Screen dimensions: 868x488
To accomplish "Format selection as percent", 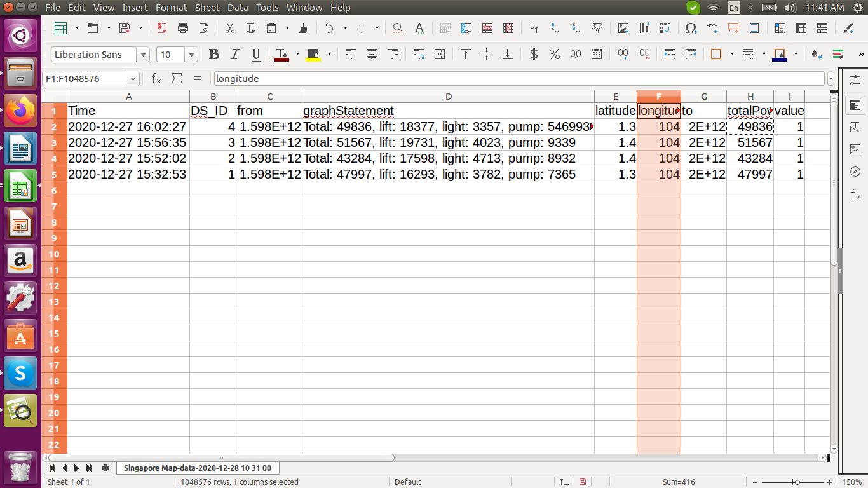I will [x=555, y=55].
